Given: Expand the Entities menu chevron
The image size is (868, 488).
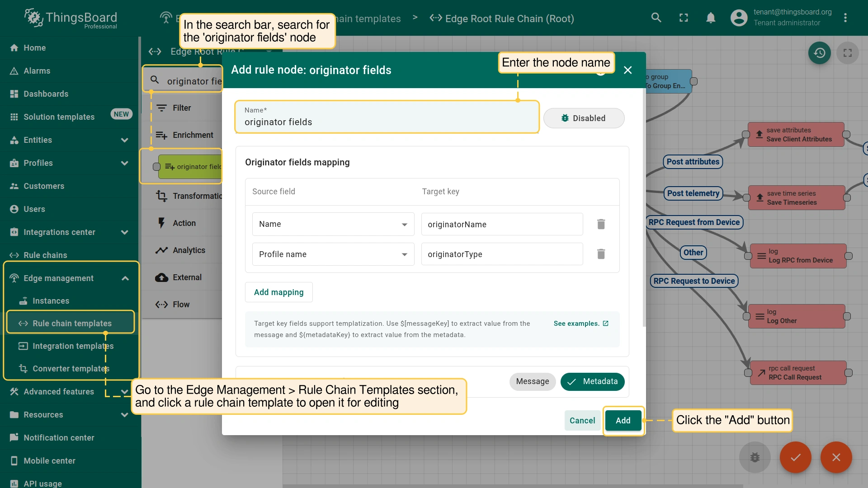Looking at the screenshot, I should (x=125, y=140).
